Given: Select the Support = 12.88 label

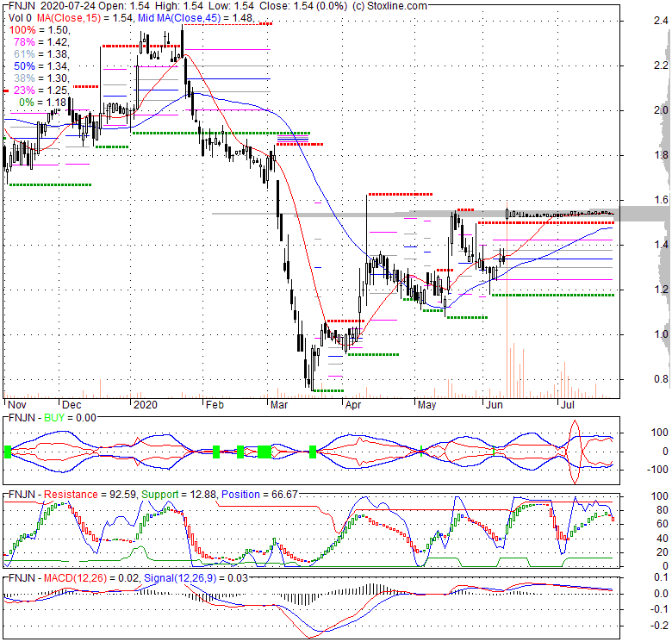Looking at the screenshot, I should point(178,495).
